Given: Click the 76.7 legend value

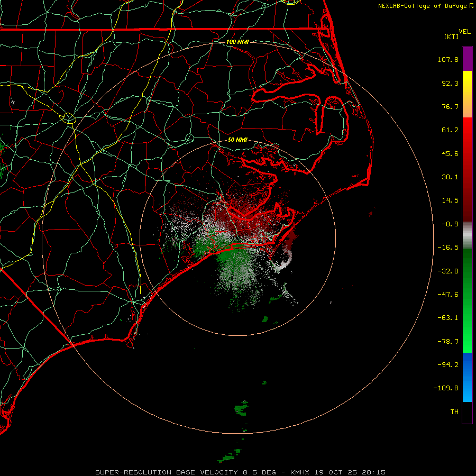Looking at the screenshot, I should pyautogui.click(x=450, y=106).
